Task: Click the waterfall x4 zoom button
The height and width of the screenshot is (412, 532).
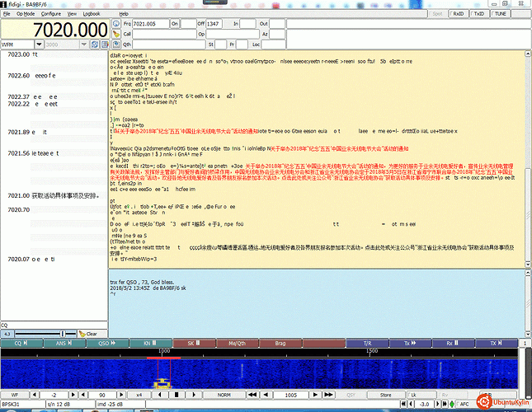Action: [x=139, y=395]
